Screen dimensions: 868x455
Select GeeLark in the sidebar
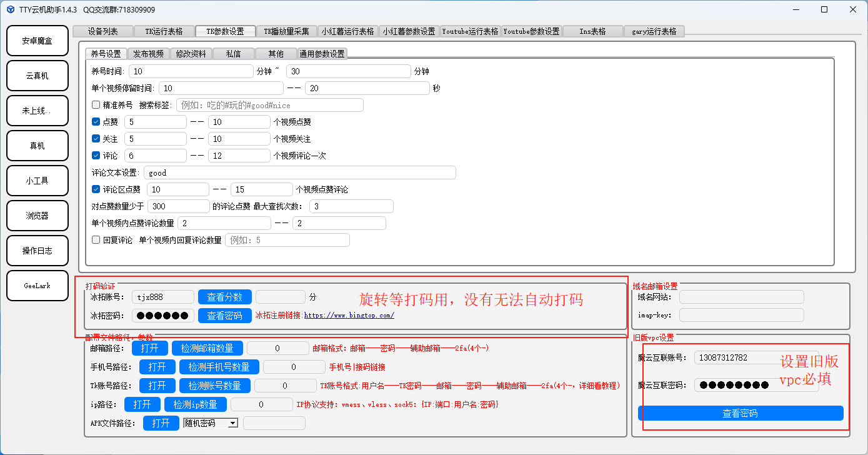point(37,286)
